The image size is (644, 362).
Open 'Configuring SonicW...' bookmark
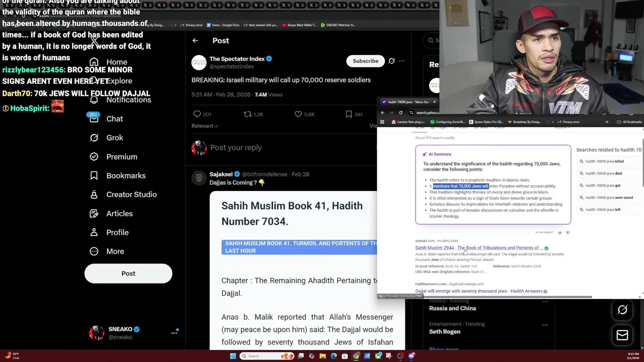click(447, 122)
